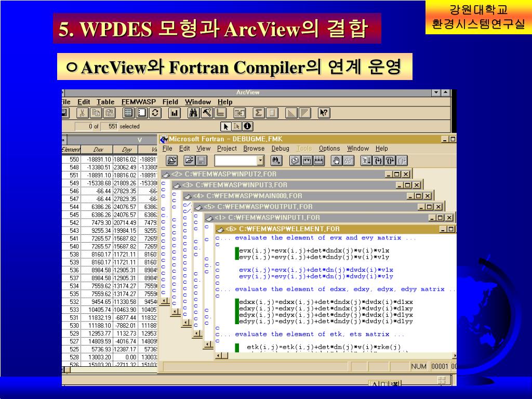This screenshot has height=399, width=532.
Task: Click the Rebuild All icon in Fortran
Action: pos(318,161)
